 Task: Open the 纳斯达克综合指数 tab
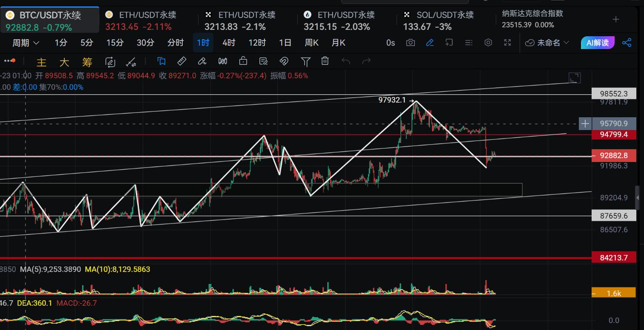pyautogui.click(x=545, y=19)
